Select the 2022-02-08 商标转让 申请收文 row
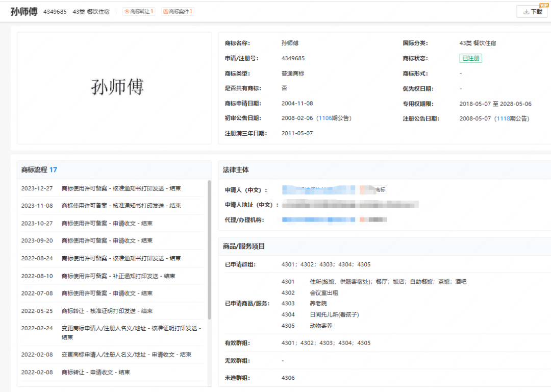Image resolution: width=551 pixels, height=392 pixels. point(112,372)
